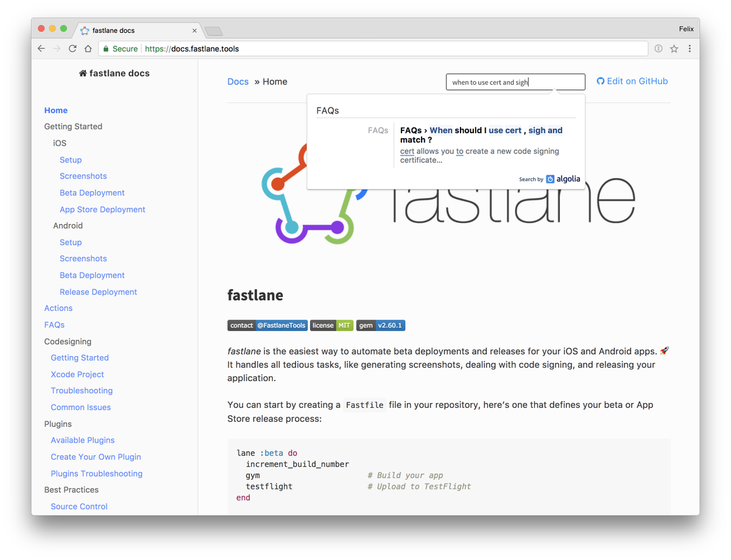This screenshot has width=731, height=560.
Task: Open Source Control sidebar link
Action: (79, 506)
